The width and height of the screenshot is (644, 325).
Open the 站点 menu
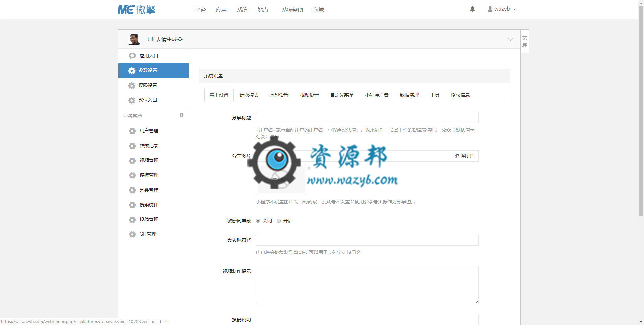pyautogui.click(x=263, y=10)
